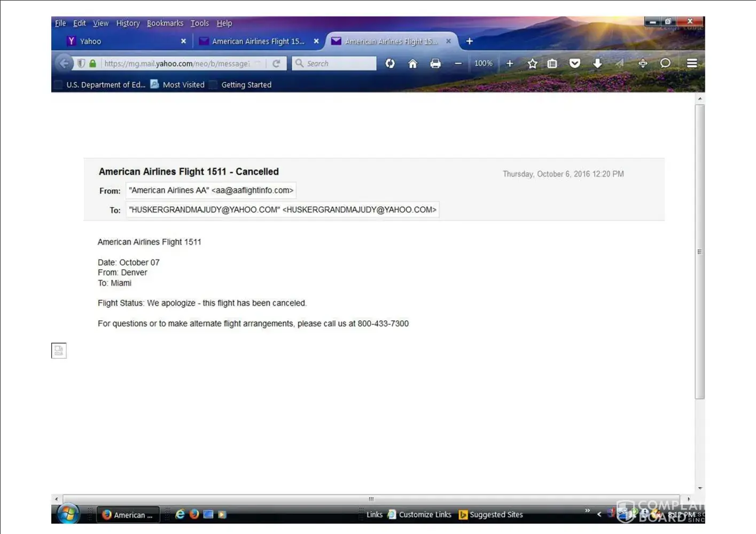756x534 pixels.
Task: Click the From sender address field
Action: coord(211,191)
